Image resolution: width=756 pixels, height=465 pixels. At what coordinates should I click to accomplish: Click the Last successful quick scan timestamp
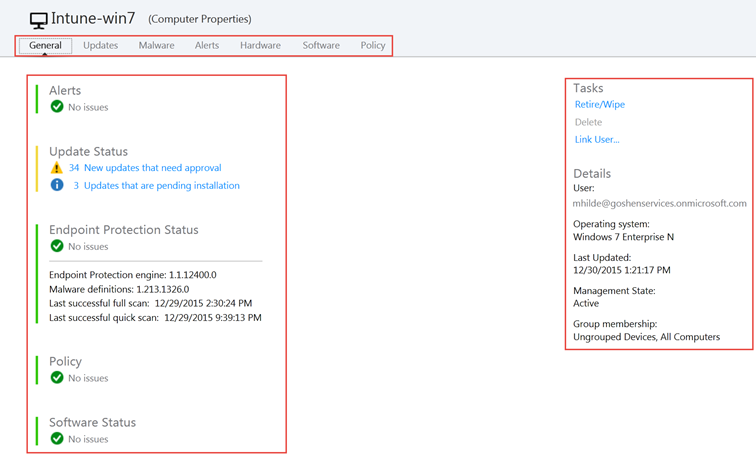[x=213, y=318]
